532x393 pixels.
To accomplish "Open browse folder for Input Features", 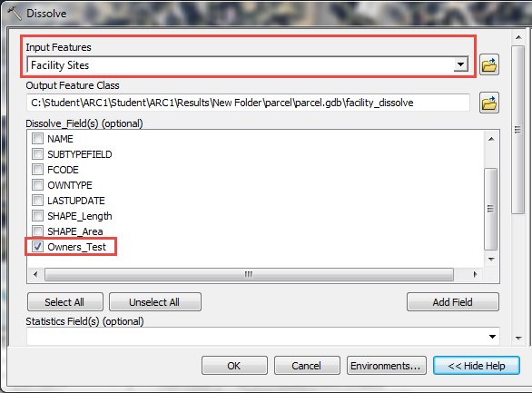I will (x=489, y=64).
